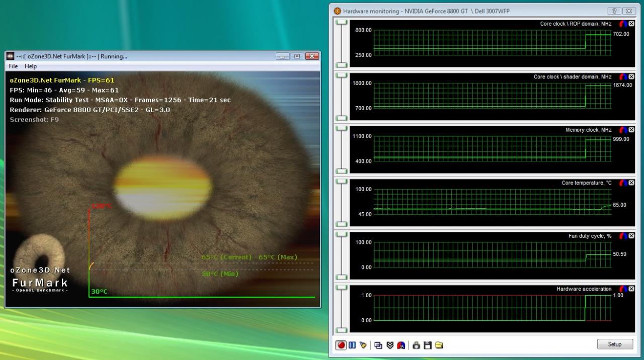Screen dimensions: 644x360
Task: Click the lower slider handle of the ROP domain graph
Action: [x=342, y=65]
